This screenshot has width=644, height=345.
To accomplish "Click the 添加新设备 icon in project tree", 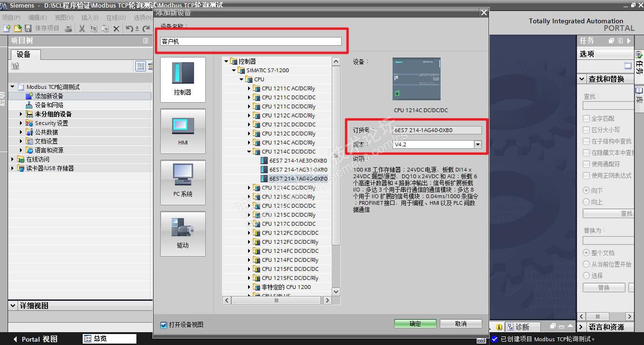I will tap(29, 96).
